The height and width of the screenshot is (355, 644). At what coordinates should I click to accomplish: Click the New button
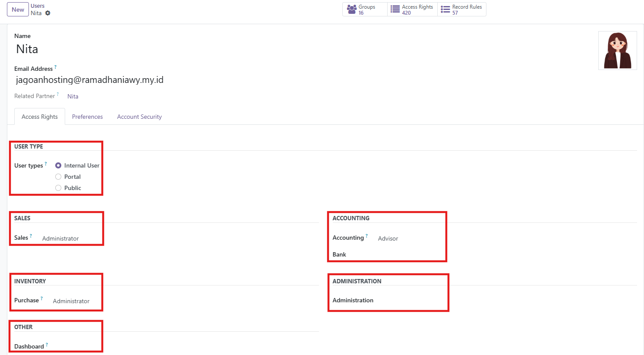coord(18,10)
